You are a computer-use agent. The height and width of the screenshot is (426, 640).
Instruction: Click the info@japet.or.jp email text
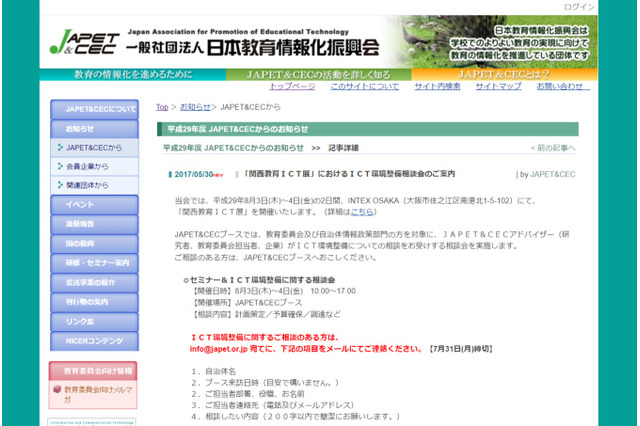click(x=218, y=349)
